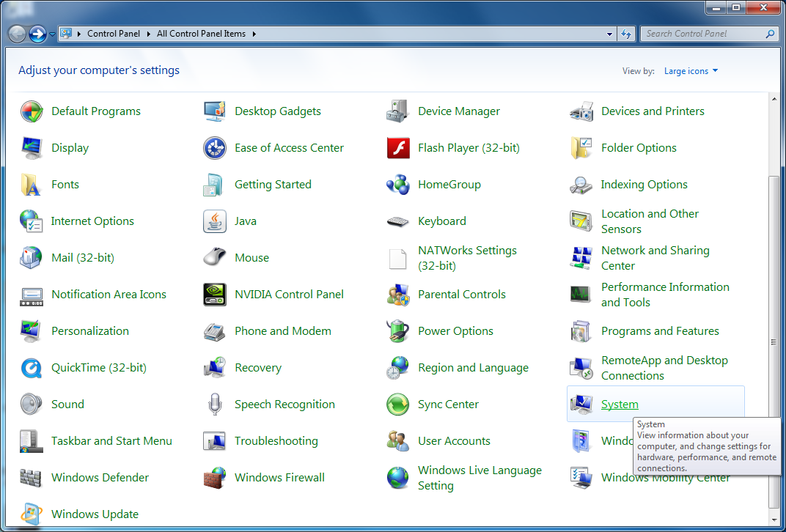Open the Recovery icon
This screenshot has width=786, height=532.
[x=215, y=367]
